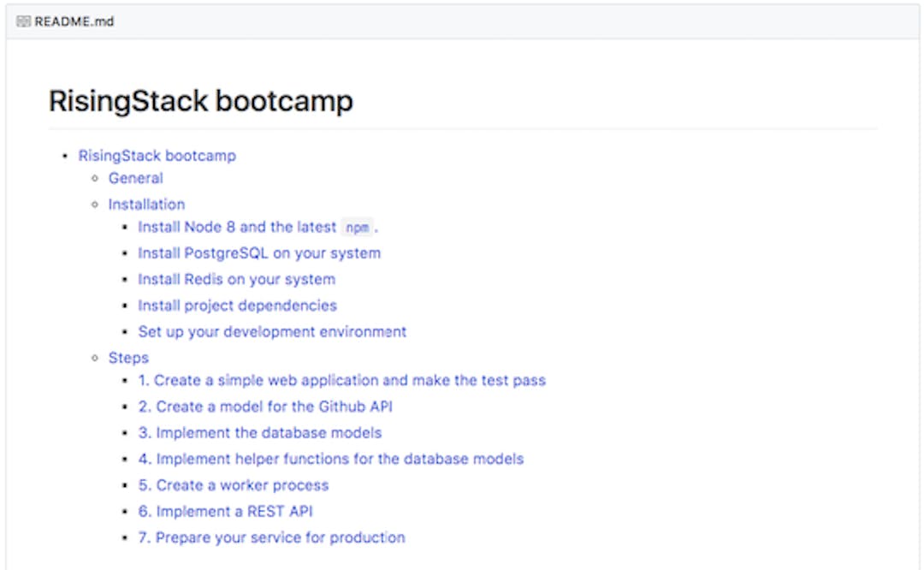Click step 7 Prepare your service for production
This screenshot has width=924, height=570.
271,537
